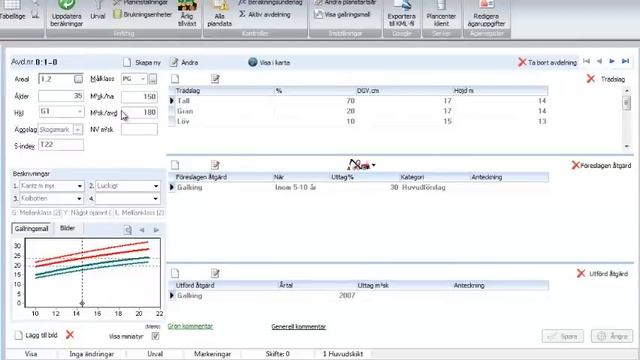Click the zoom icon above the gallringsmall chart
The image size is (640, 360).
(x=128, y=230)
